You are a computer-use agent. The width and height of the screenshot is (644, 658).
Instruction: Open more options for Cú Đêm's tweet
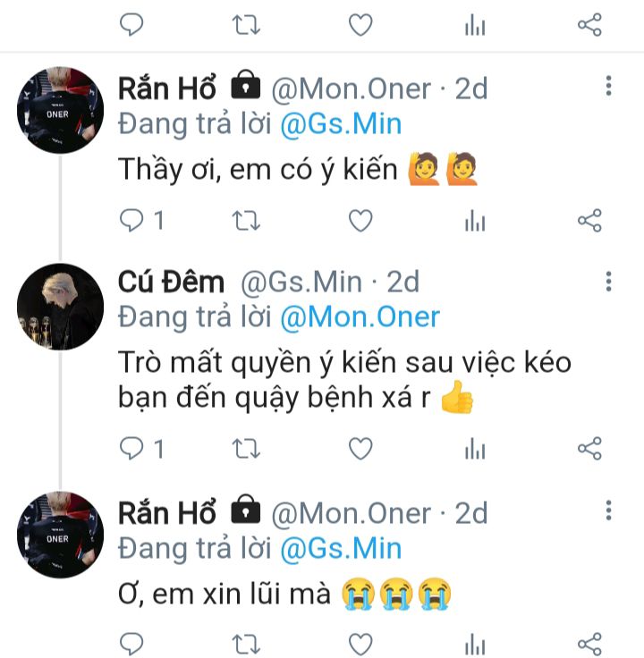coord(608,282)
